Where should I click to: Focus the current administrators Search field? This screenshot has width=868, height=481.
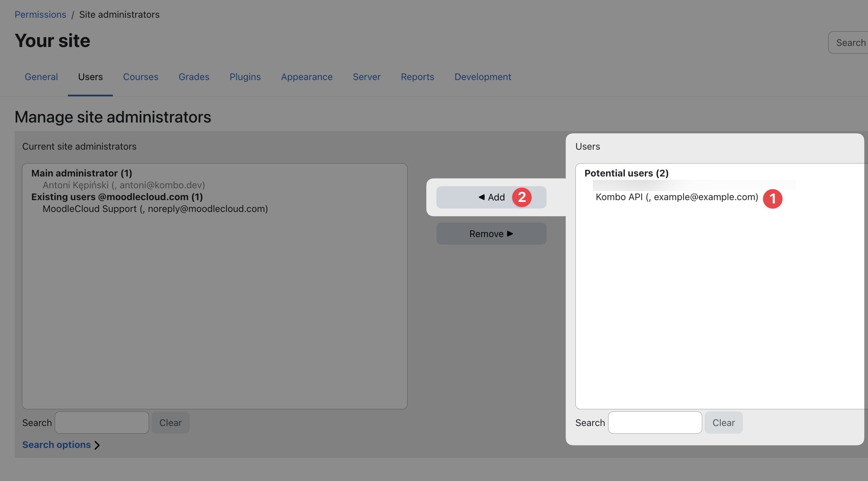click(x=102, y=423)
